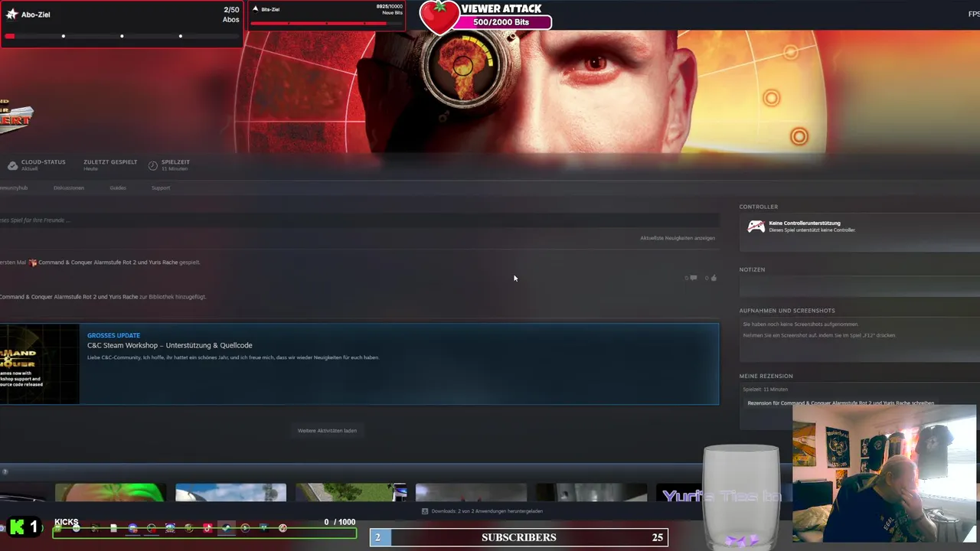The image size is (980, 551).
Task: Open the Diskussionen tab
Action: [69, 187]
